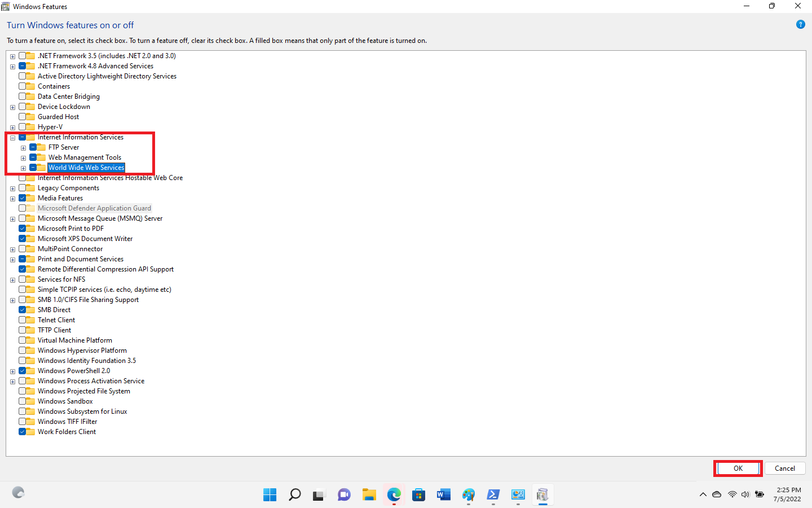Click Cancel button

pos(785,468)
